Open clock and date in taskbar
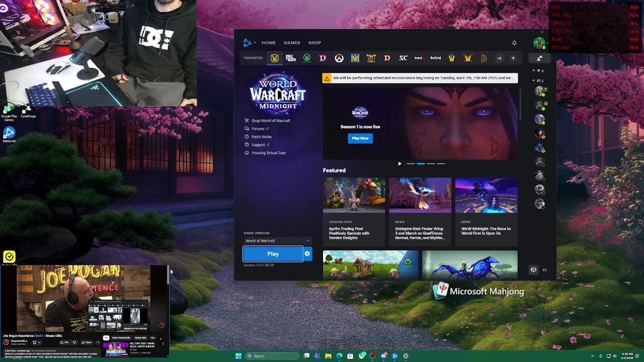This screenshot has height=362, width=644. tap(627, 356)
